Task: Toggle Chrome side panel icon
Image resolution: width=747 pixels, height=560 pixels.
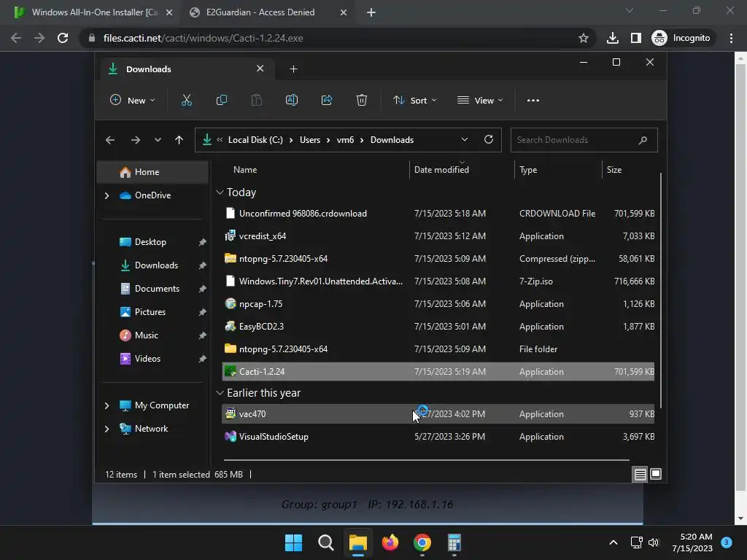Action: pyautogui.click(x=635, y=38)
